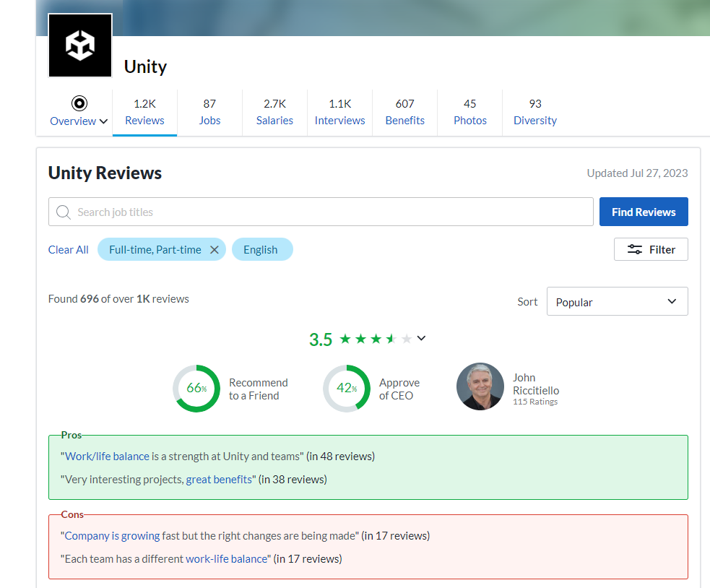Image resolution: width=710 pixels, height=588 pixels.
Task: Click the Overview target icon
Action: (x=79, y=103)
